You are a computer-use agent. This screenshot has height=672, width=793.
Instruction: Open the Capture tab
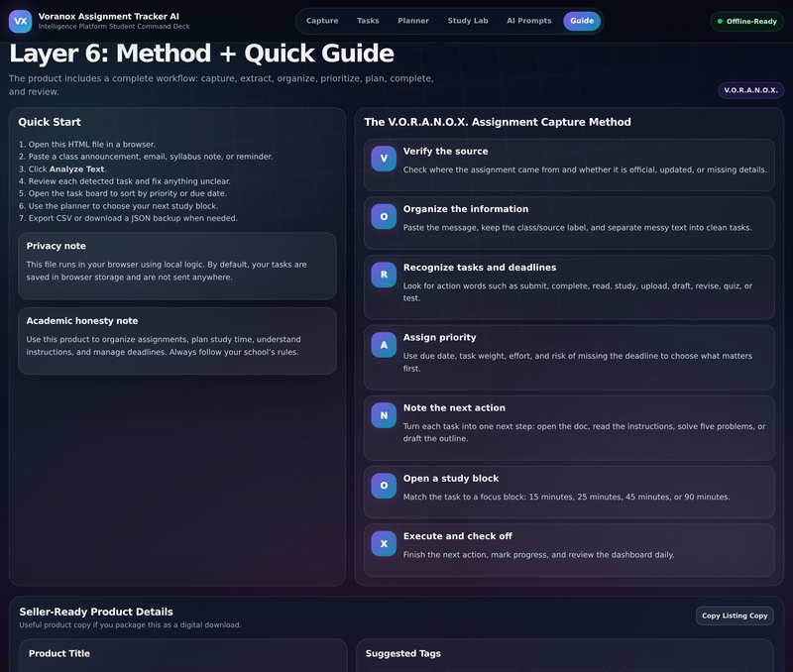(322, 21)
